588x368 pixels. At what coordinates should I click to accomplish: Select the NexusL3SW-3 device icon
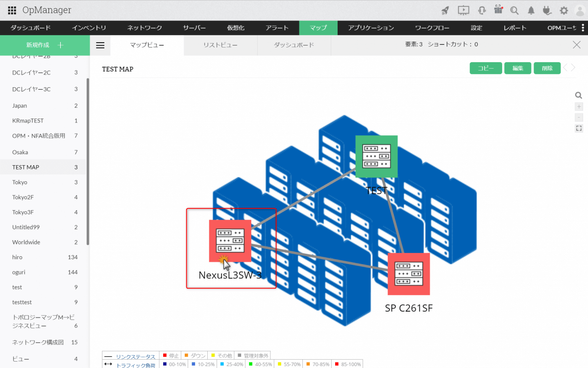pyautogui.click(x=230, y=241)
